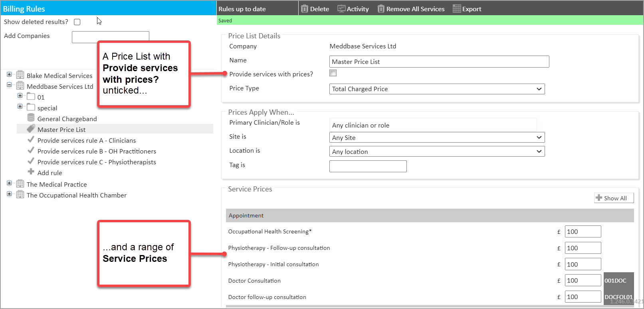Select Provide services rule A - Clinicians
Viewport: 644px width, 309px height.
coord(86,140)
